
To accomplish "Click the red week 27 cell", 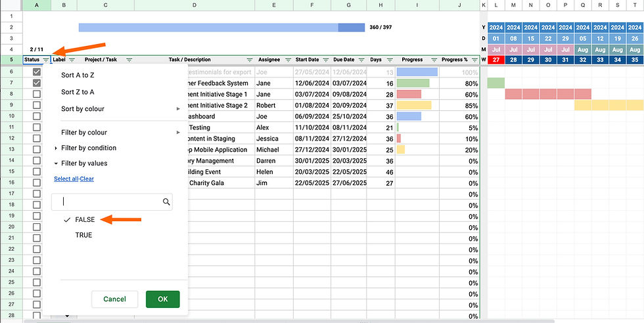I will (x=495, y=60).
